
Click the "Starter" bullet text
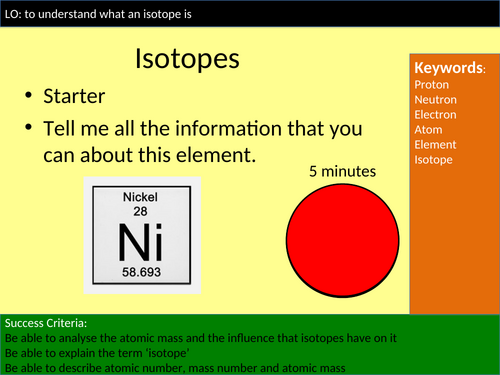coord(74,96)
